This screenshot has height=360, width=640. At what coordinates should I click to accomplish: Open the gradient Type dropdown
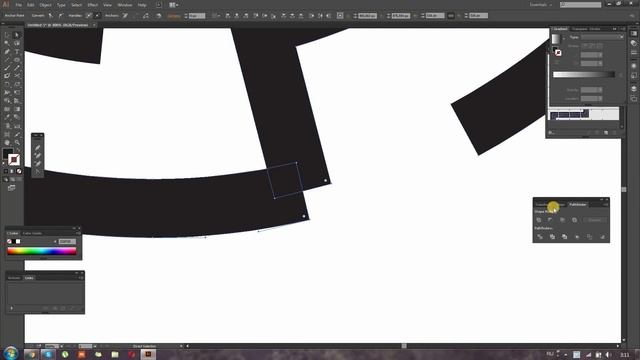click(x=602, y=37)
